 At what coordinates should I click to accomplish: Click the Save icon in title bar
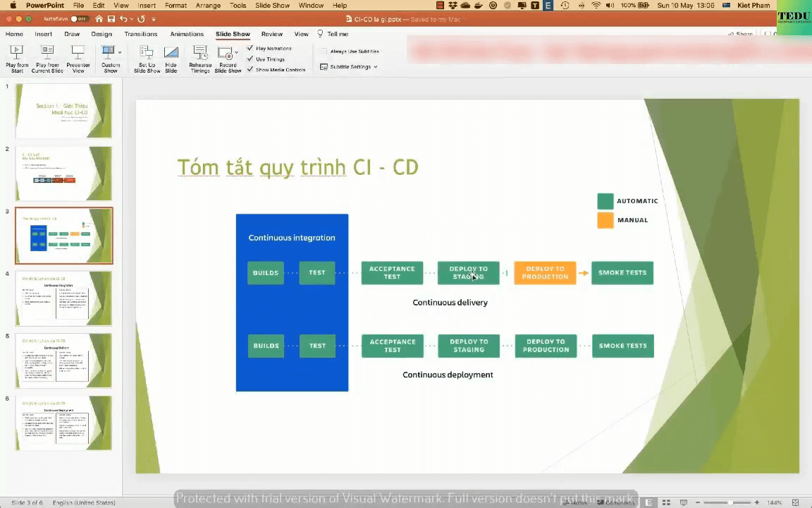tap(111, 19)
